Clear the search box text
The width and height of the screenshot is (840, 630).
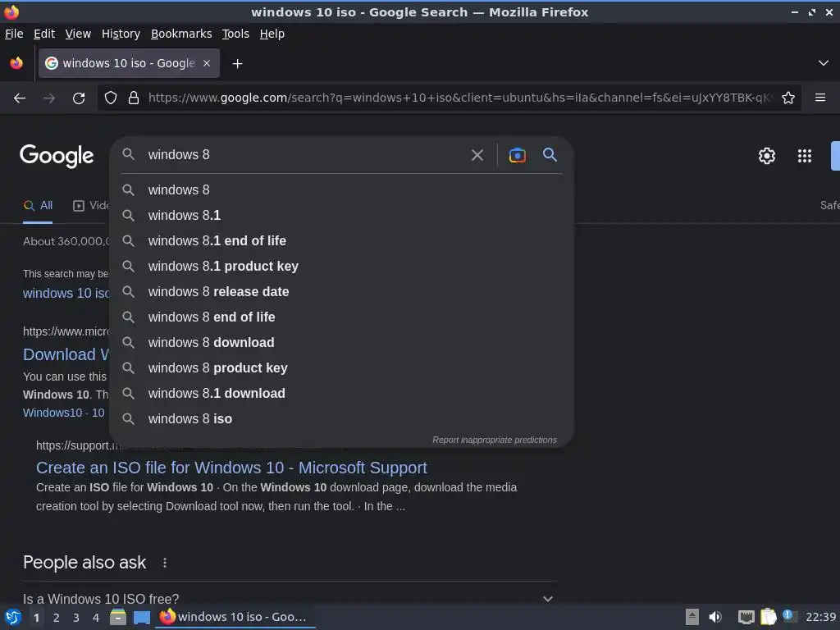tap(477, 155)
